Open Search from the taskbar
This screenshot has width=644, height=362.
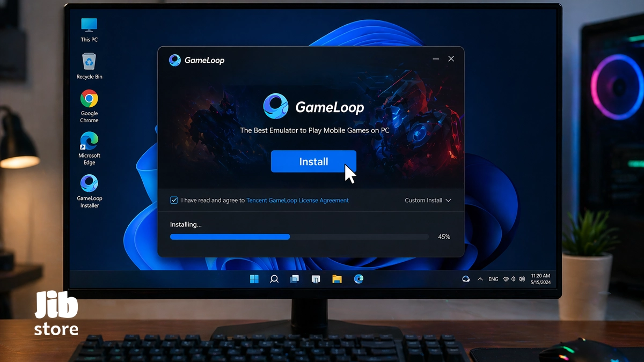coord(274,279)
